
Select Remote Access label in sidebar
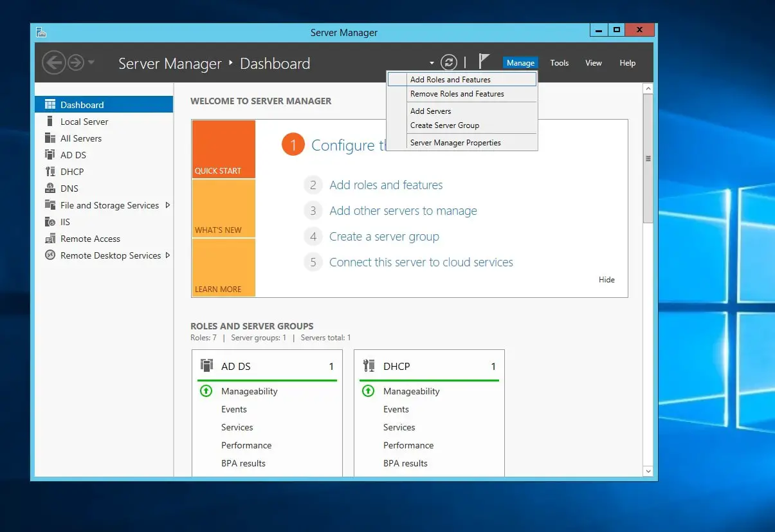[x=90, y=239]
